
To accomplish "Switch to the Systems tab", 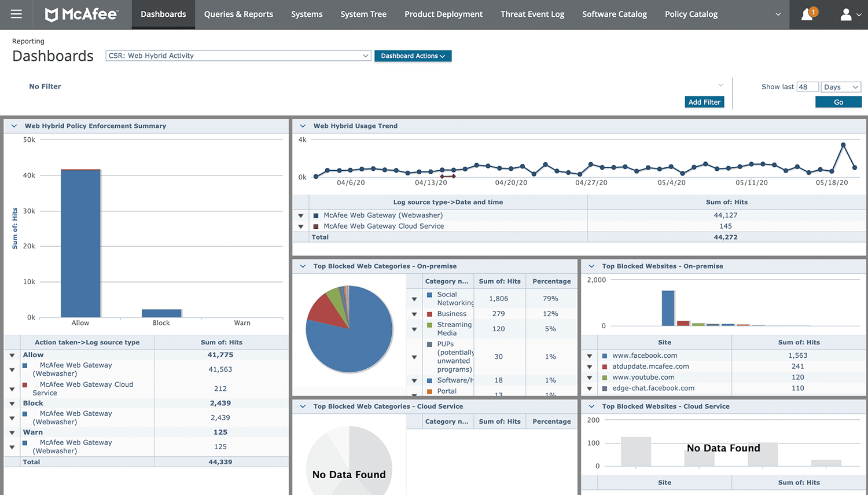I will [307, 14].
